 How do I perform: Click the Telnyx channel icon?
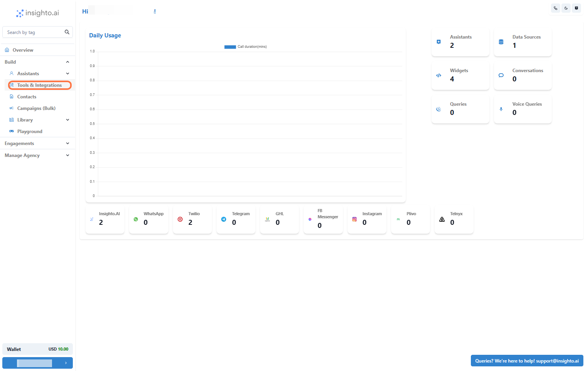click(x=442, y=219)
